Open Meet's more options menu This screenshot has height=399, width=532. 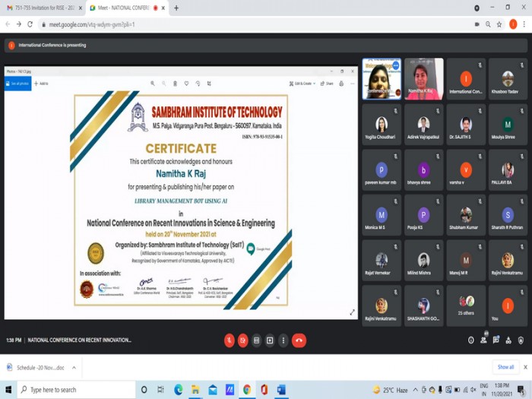tap(283, 340)
